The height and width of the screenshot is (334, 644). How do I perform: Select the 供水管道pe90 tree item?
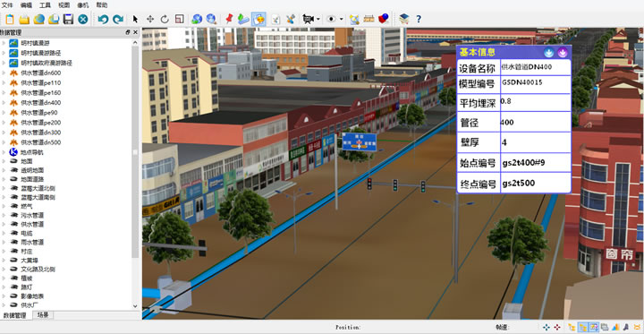click(x=39, y=112)
